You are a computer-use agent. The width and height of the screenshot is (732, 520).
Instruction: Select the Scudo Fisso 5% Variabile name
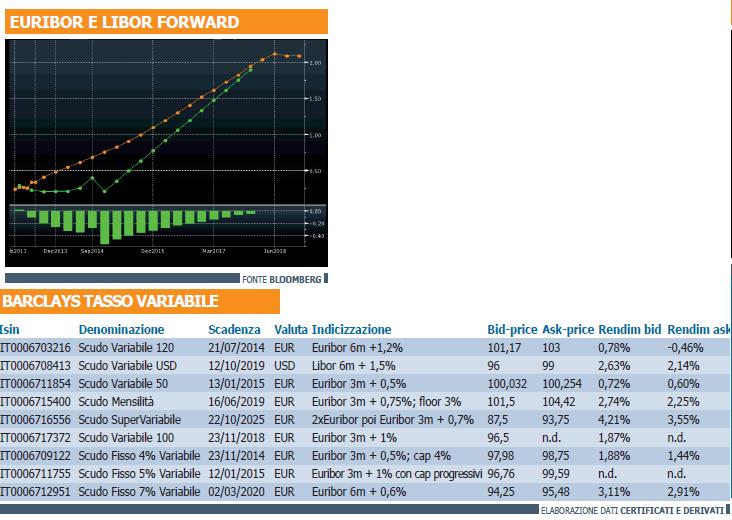pos(139,474)
